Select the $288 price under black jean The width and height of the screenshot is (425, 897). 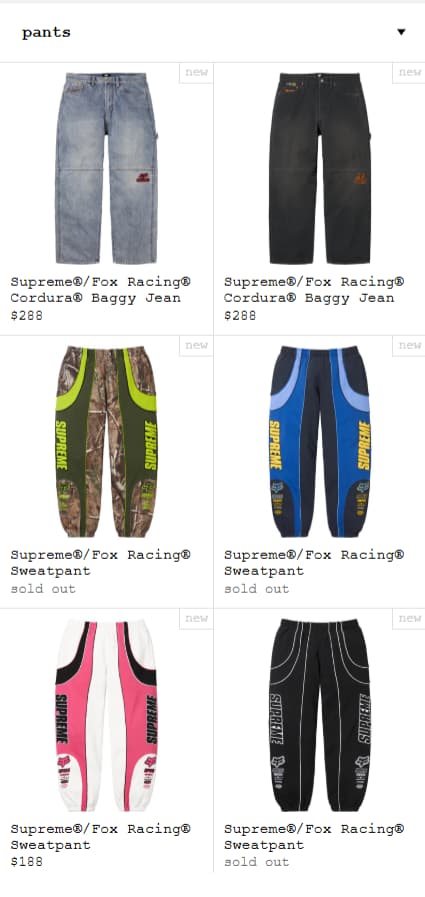click(240, 315)
